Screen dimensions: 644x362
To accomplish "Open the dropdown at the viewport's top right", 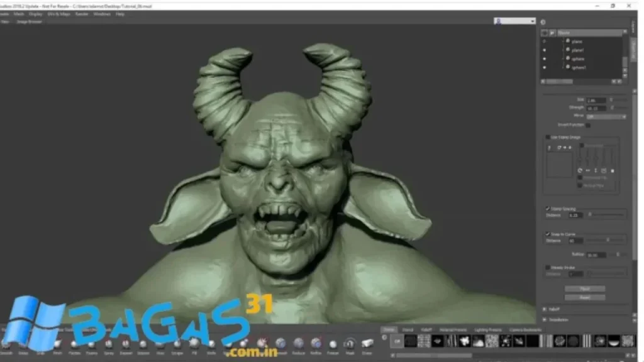I will coord(514,21).
